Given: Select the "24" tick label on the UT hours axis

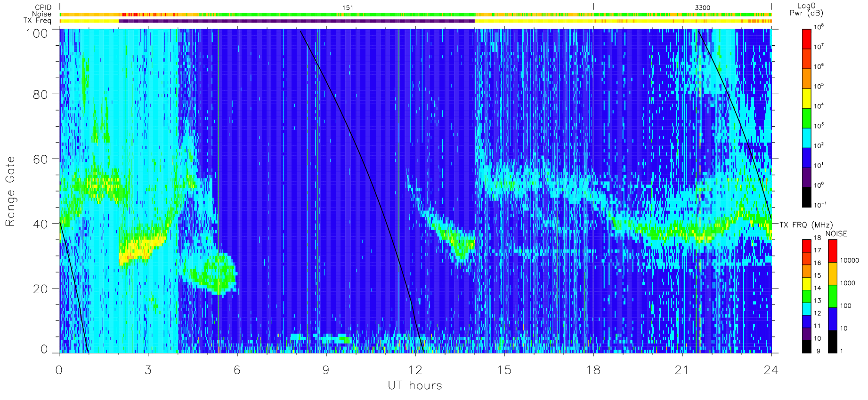Looking at the screenshot, I should point(771,370).
